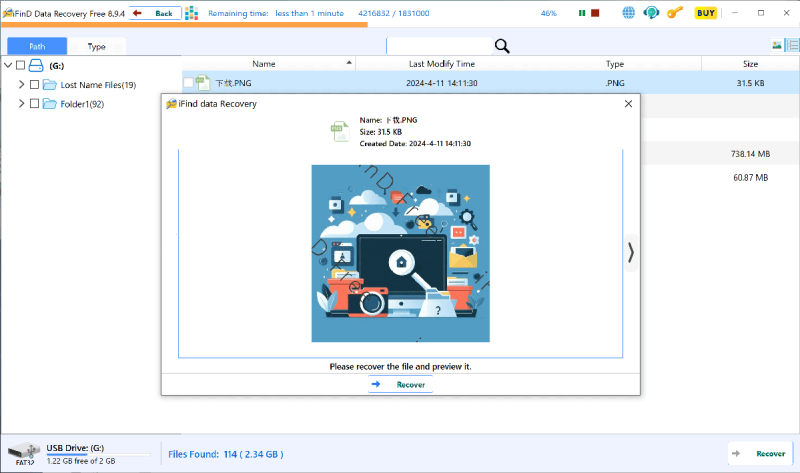Screen dimensions: 800x473
Task: Click the yellow BUY button
Action: [x=706, y=13]
